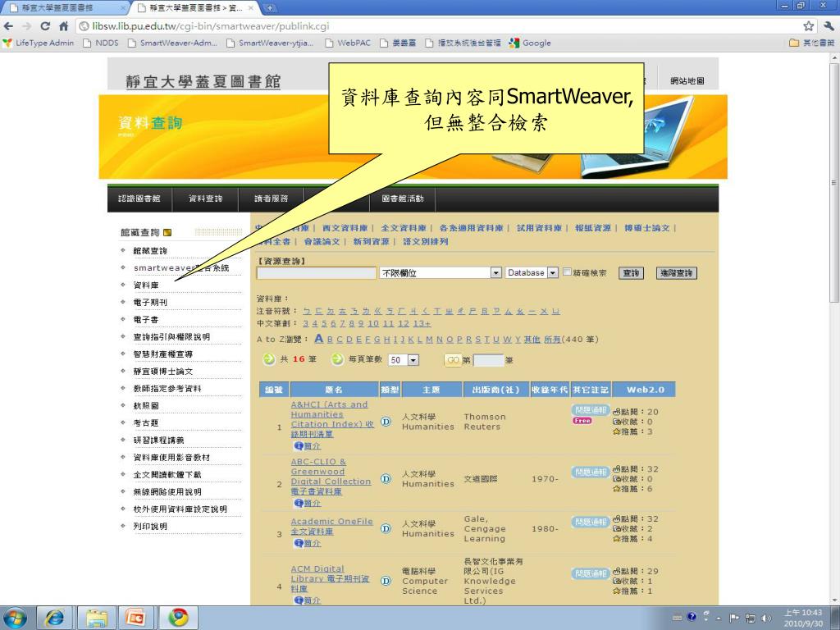840x630 pixels.
Task: Click the D type icon for Academic OneFile row
Action: pyautogui.click(x=386, y=529)
